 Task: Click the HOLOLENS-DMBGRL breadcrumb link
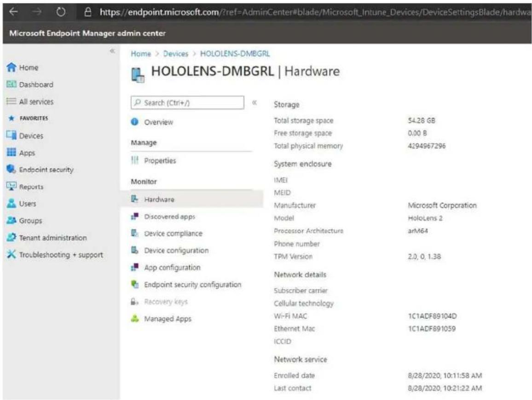coord(235,53)
